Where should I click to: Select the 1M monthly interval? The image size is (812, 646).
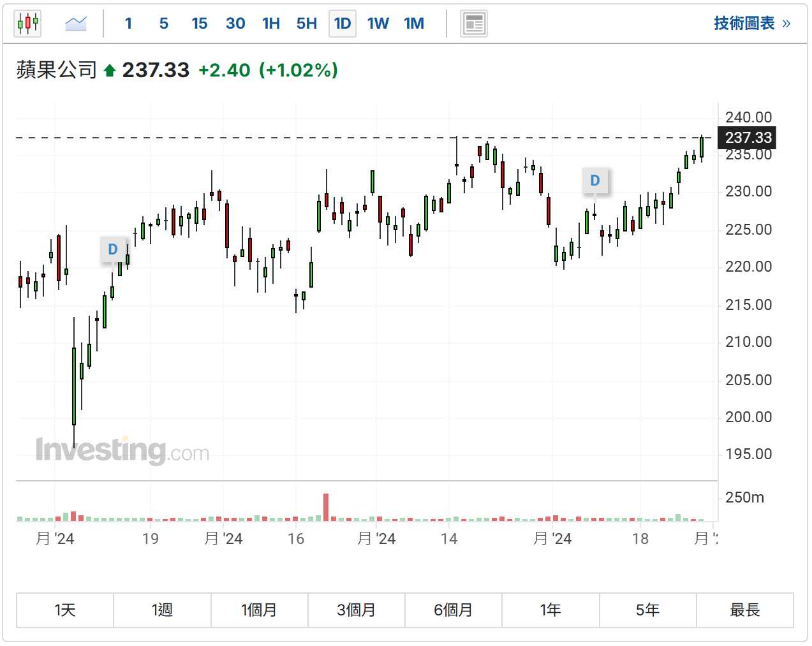click(x=414, y=24)
